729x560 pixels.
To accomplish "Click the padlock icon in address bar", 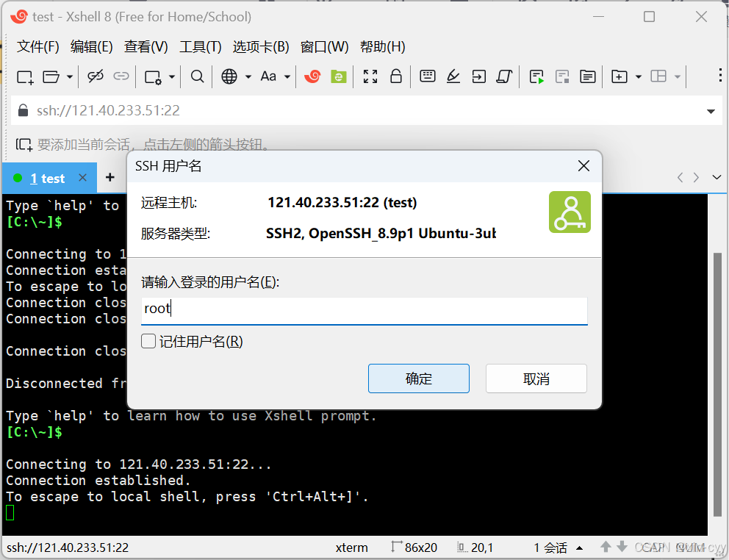I will point(24,110).
